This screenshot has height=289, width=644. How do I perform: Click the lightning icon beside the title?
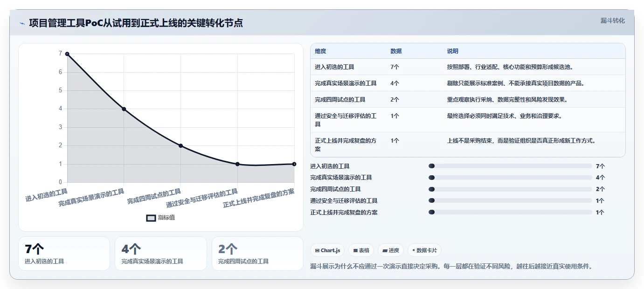click(22, 23)
